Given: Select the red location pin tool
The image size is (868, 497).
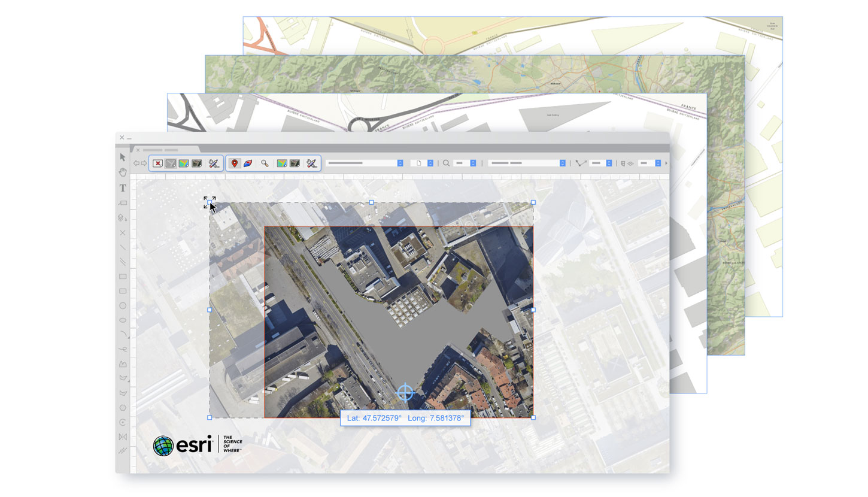Looking at the screenshot, I should tap(235, 163).
